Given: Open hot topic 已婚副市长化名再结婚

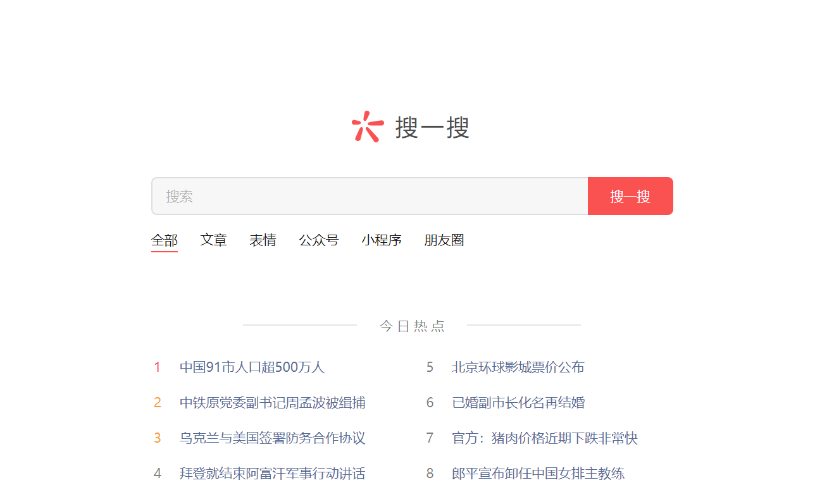Looking at the screenshot, I should [x=518, y=403].
